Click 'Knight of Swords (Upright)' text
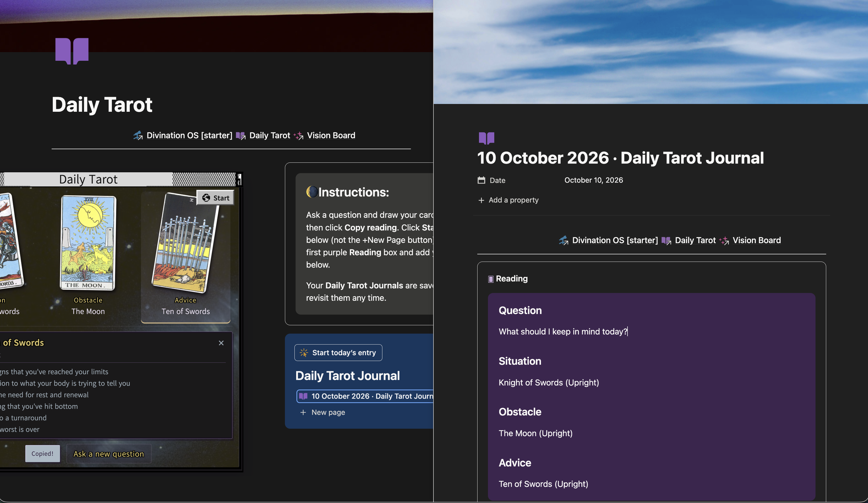Screen dimensions: 868x503 pyautogui.click(x=549, y=382)
